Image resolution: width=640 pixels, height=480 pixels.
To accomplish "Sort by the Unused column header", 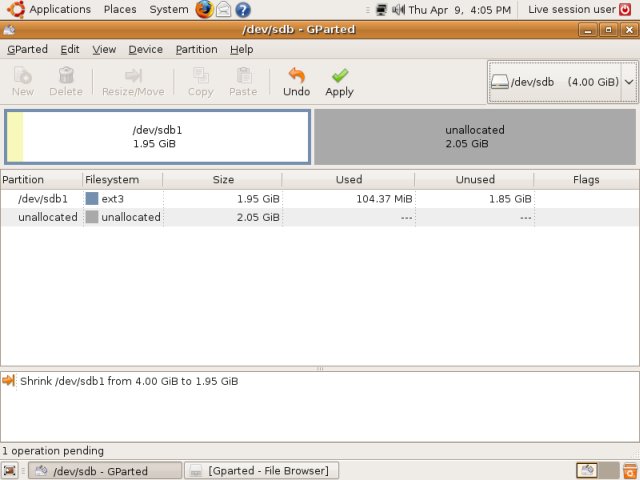I will pyautogui.click(x=474, y=180).
